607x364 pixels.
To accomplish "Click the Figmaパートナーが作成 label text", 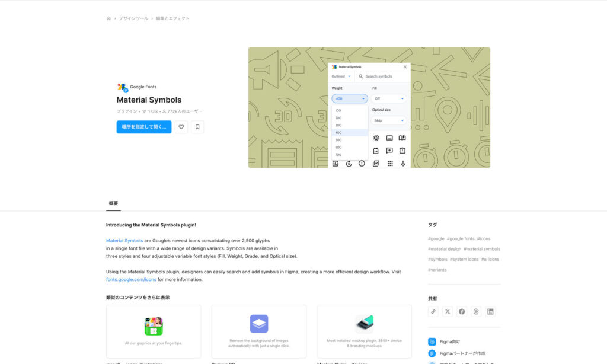I will (x=462, y=353).
